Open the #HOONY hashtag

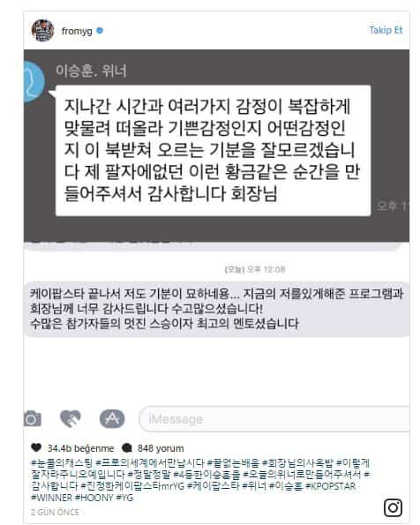94,498
